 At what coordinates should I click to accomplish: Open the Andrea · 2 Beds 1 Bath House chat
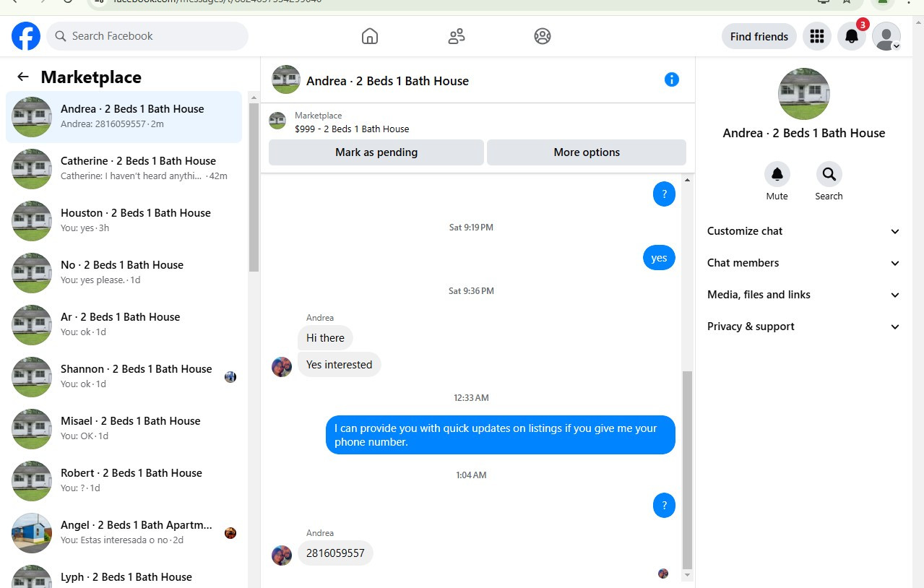[x=124, y=117]
